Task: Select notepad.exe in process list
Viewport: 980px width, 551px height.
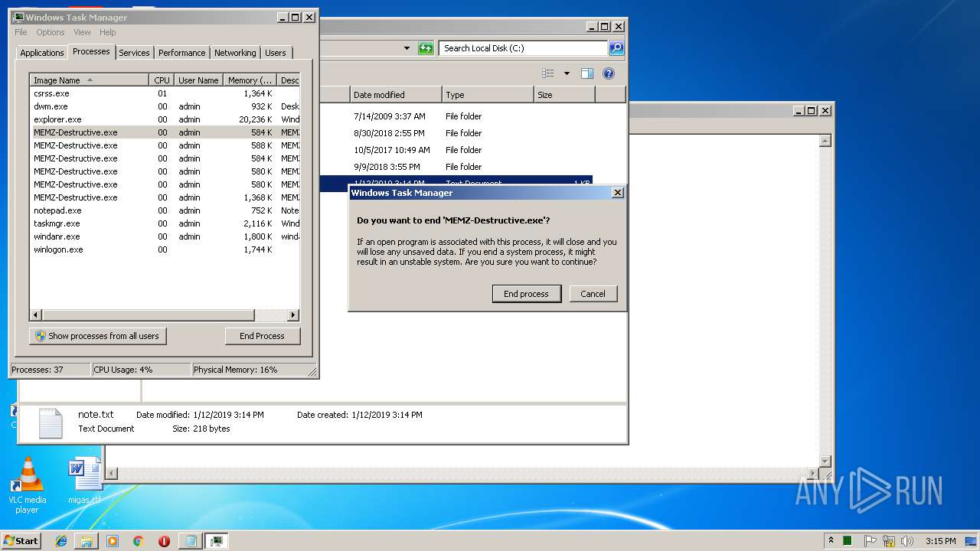Action: (x=165, y=210)
